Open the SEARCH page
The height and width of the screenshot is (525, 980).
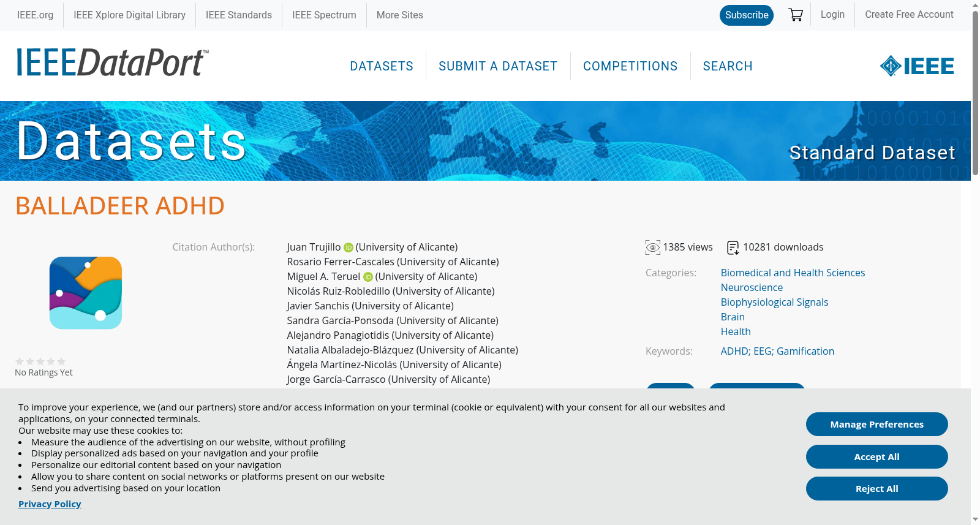(x=728, y=66)
